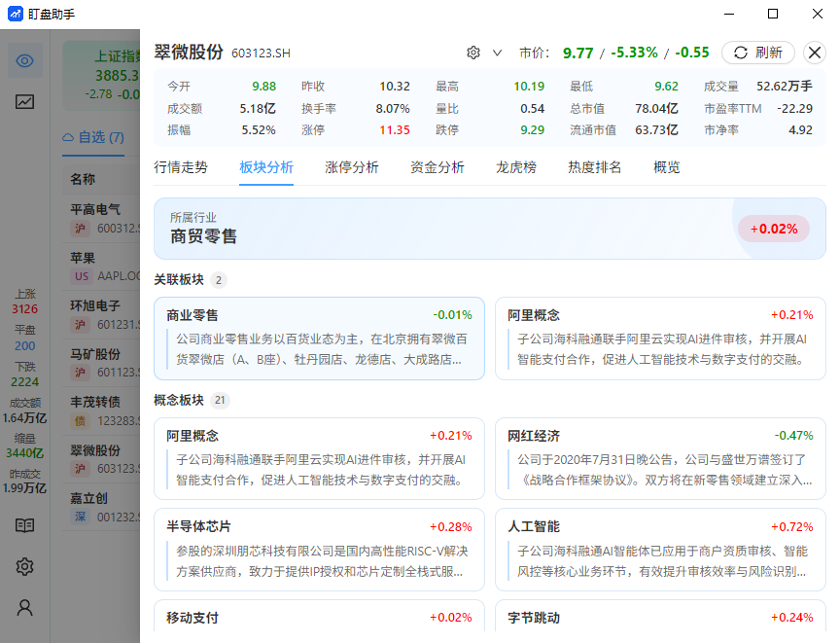Open the 移动支付 concept card
This screenshot has width=840, height=643.
coord(319,616)
